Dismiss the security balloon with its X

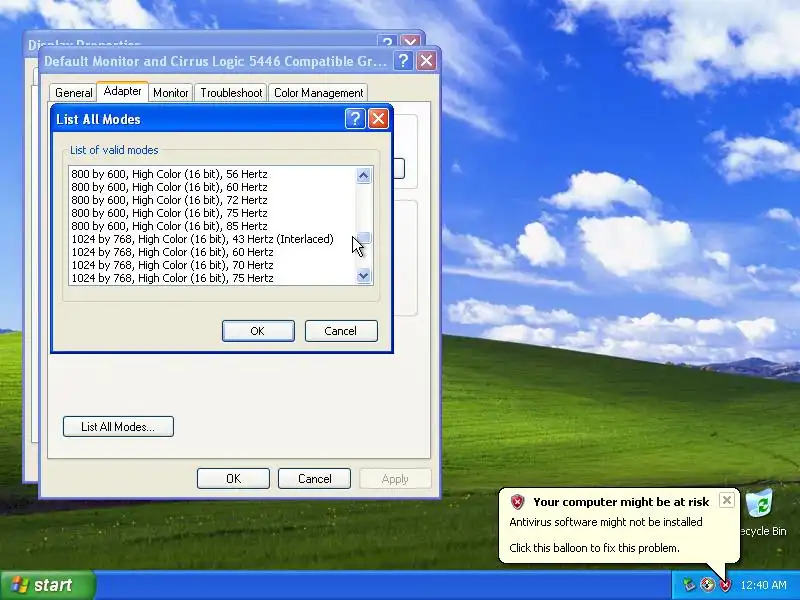click(x=727, y=500)
